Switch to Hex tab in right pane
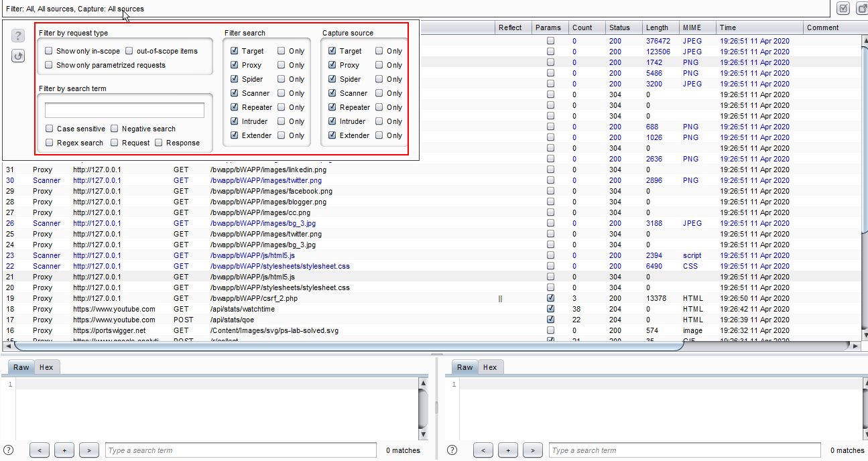The width and height of the screenshot is (868, 461). [490, 367]
